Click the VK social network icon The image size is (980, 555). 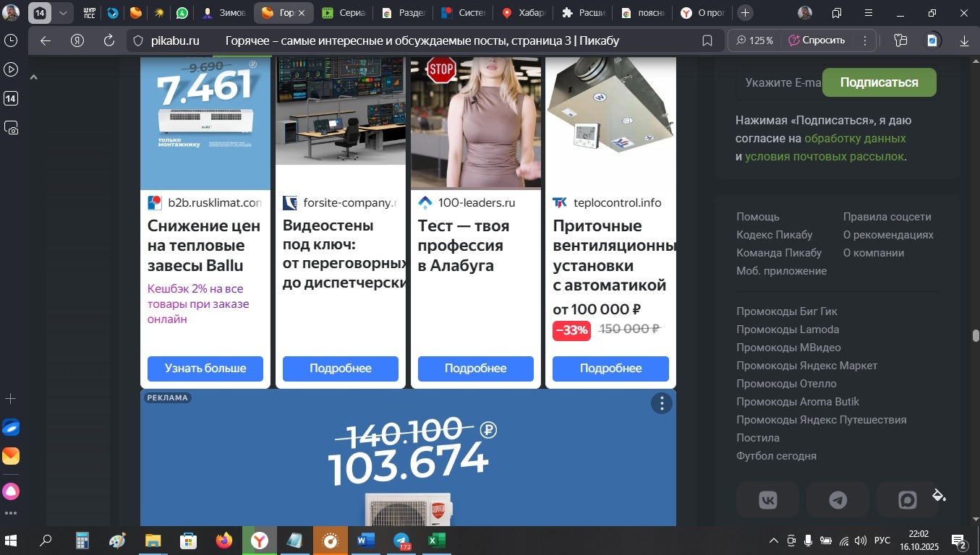(767, 499)
